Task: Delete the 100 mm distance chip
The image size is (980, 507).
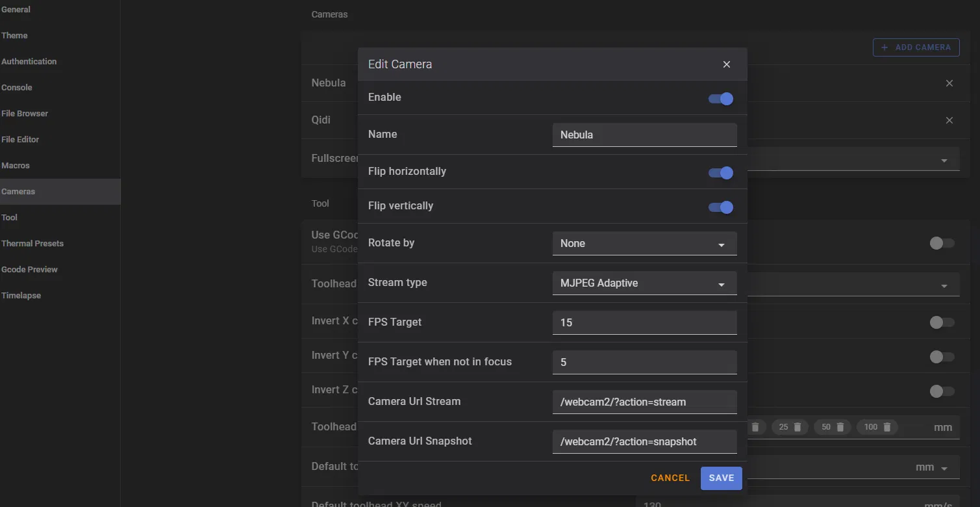Action: [x=887, y=427]
